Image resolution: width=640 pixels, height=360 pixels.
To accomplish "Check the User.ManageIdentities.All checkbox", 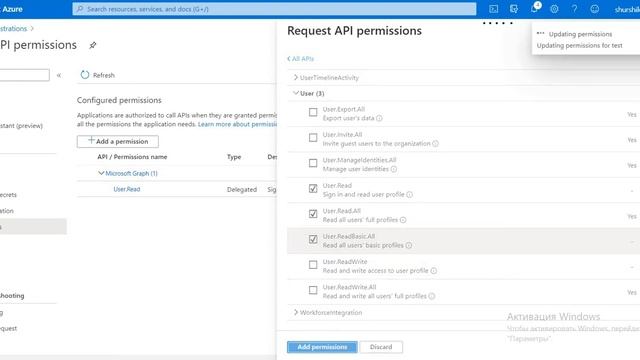I will point(313,163).
